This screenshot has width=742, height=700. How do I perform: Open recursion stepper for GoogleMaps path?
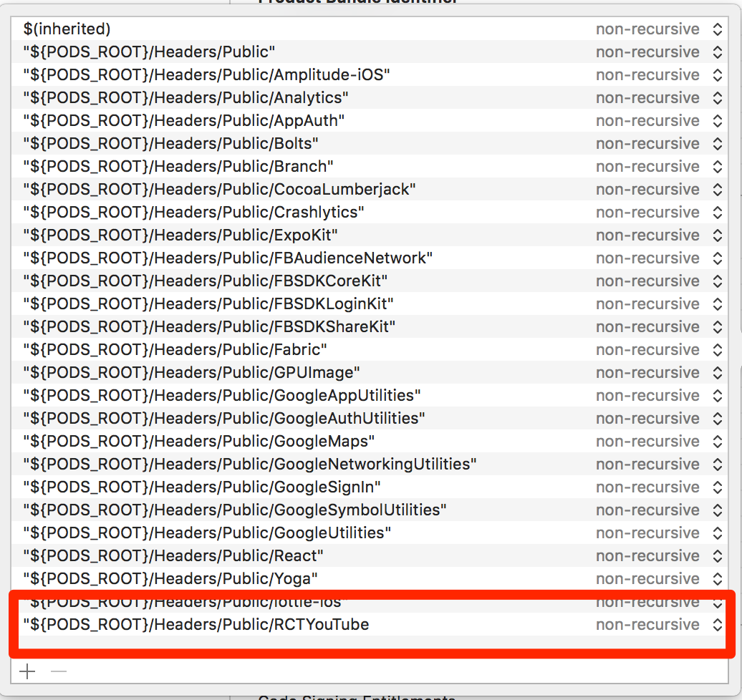[718, 442]
